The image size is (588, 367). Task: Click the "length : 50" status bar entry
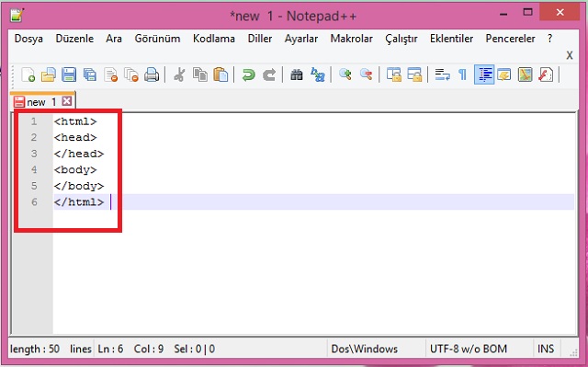[35, 349]
